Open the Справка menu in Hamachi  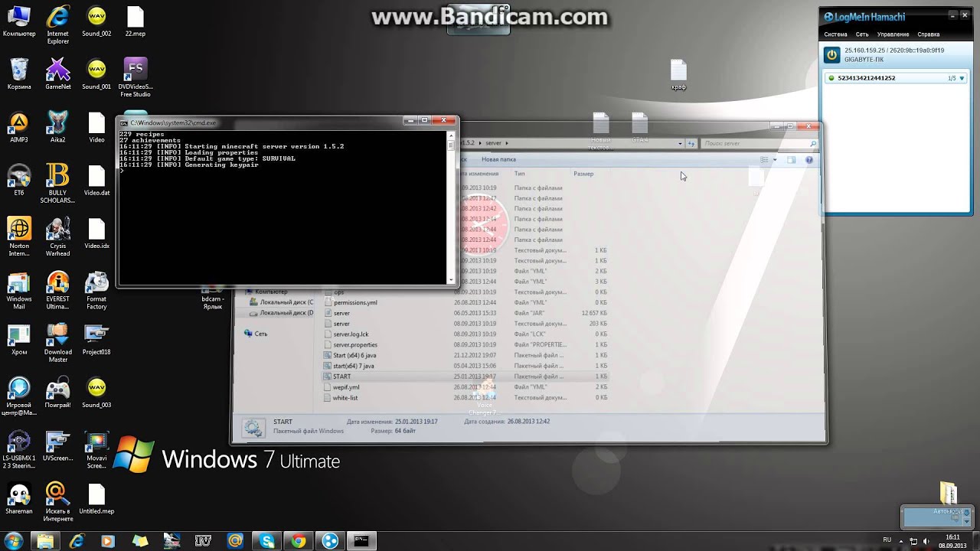(928, 34)
